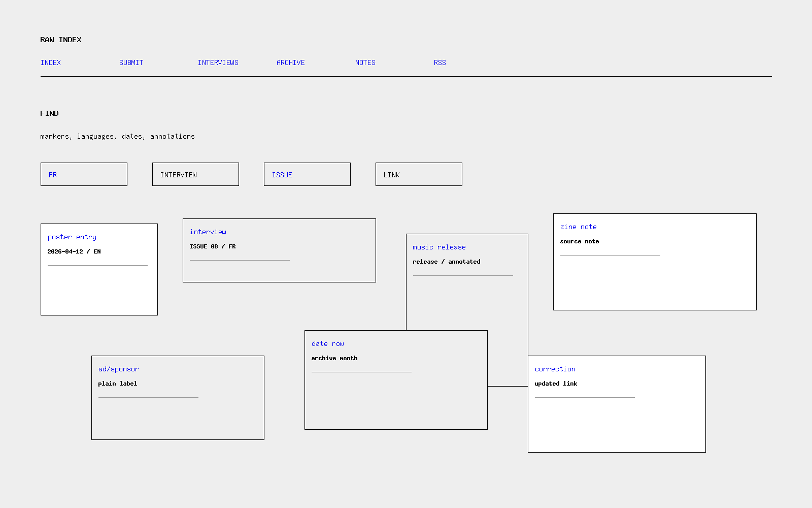Click the FIND heading

(x=49, y=113)
